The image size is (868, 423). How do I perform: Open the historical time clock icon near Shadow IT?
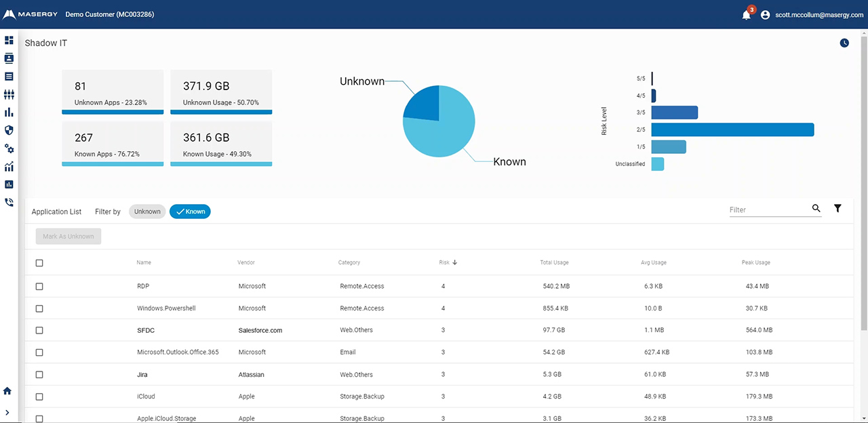844,43
